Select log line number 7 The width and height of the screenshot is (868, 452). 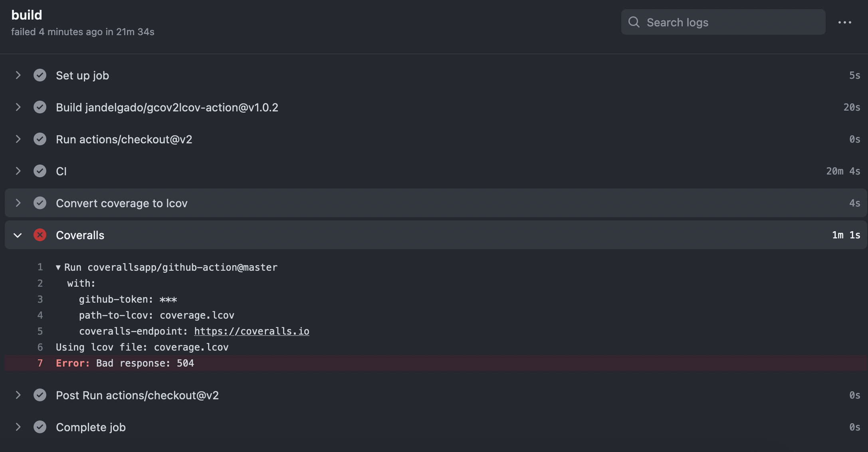click(40, 363)
